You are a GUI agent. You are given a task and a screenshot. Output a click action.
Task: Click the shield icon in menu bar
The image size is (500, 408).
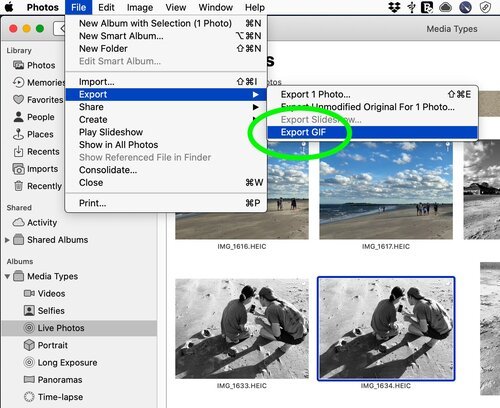[x=485, y=7]
